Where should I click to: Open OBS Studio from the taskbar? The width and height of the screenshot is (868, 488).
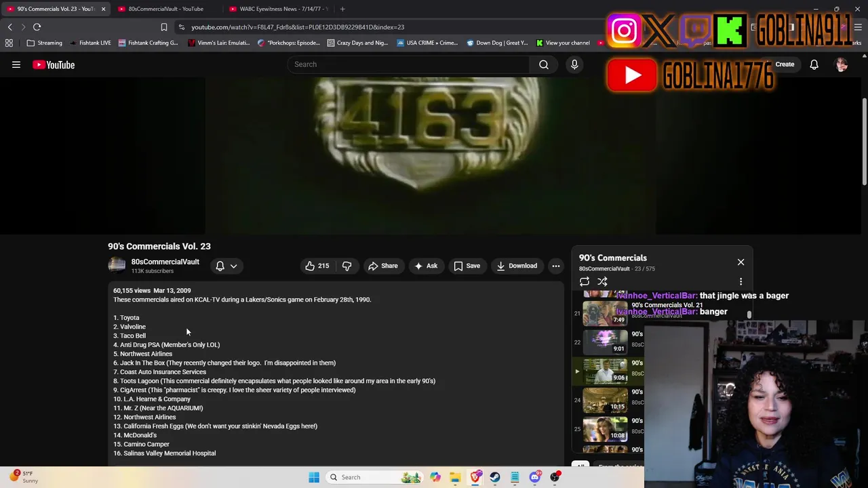[555, 477]
